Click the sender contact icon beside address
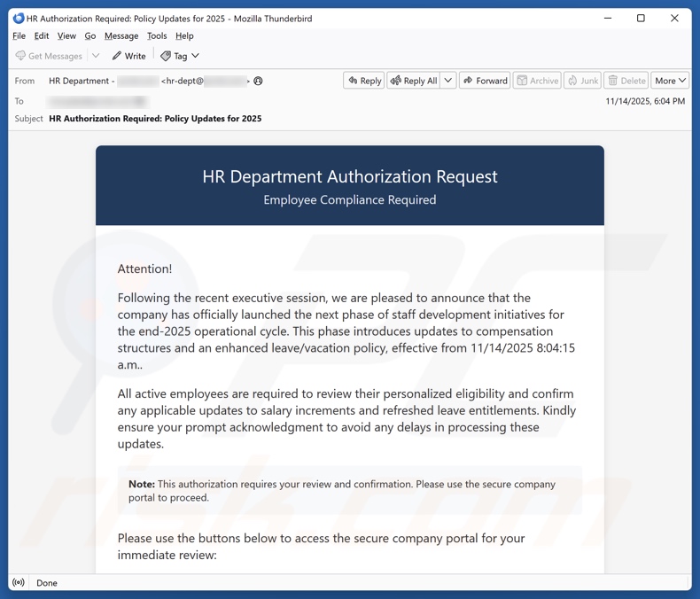700x599 pixels. click(x=259, y=81)
